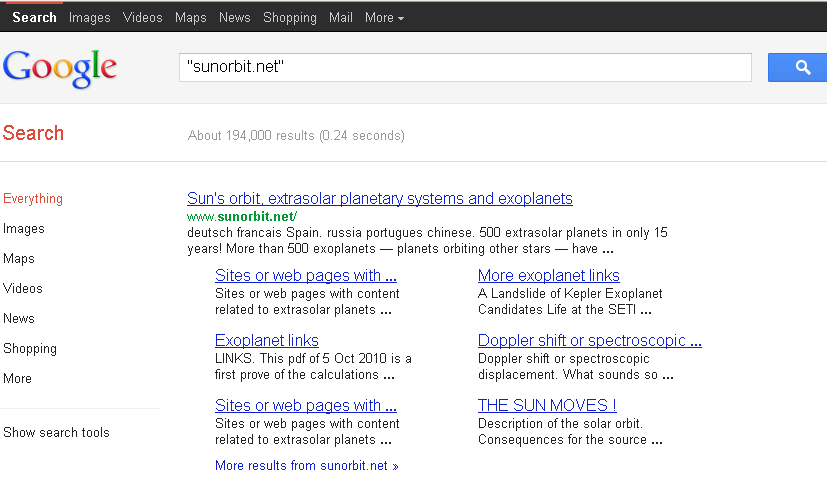Open Mail in the top navigation bar
Viewport: 827px width, 482px height.
point(341,17)
